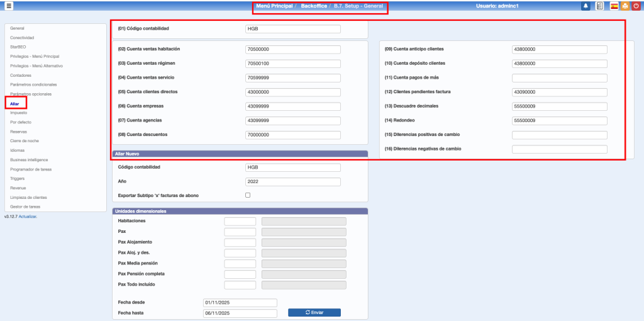The width and height of the screenshot is (644, 321).
Task: Click the orange printer icon
Action: coord(625,6)
